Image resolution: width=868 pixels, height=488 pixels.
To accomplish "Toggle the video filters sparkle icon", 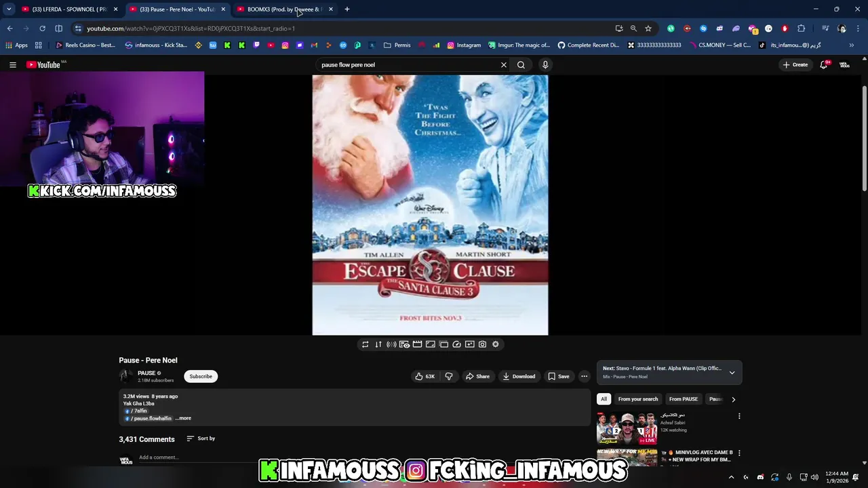I will click(x=469, y=344).
